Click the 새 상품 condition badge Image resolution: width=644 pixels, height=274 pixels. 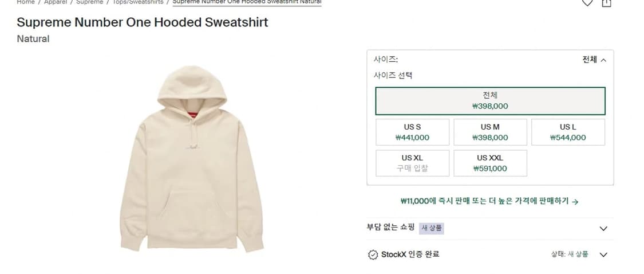(x=432, y=228)
